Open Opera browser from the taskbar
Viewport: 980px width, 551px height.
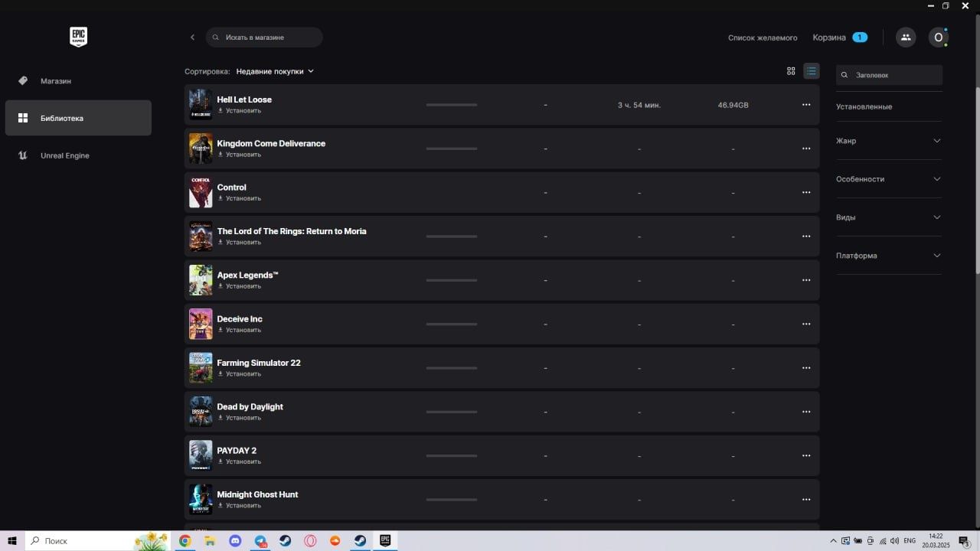pos(310,540)
